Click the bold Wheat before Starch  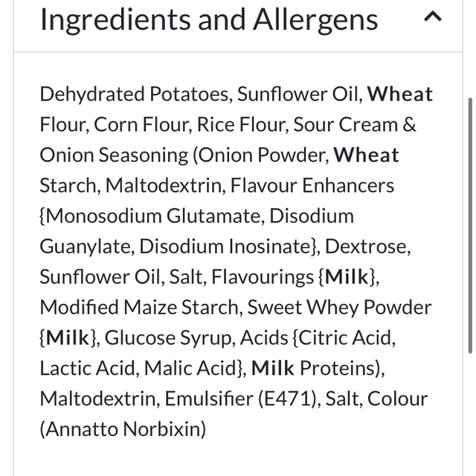click(366, 155)
